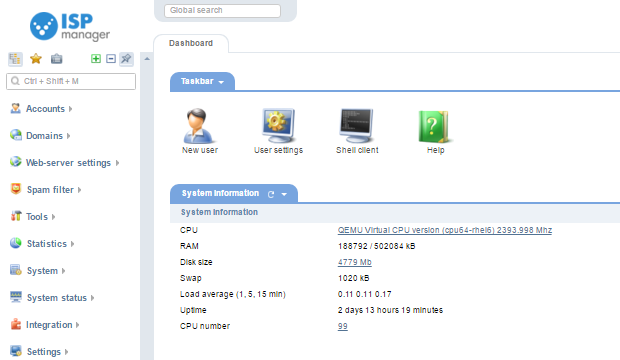Click the Tools hammer icon
620x360 pixels.
point(16,216)
